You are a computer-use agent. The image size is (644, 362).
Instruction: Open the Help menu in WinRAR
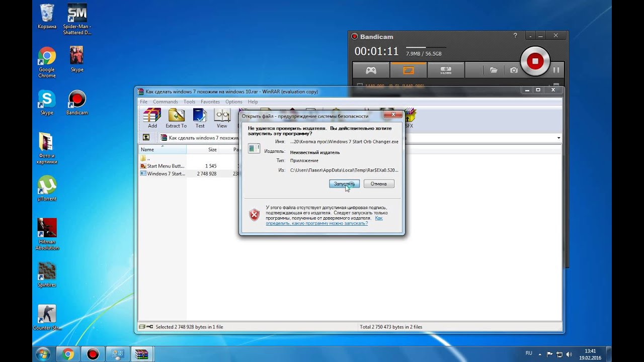click(253, 102)
